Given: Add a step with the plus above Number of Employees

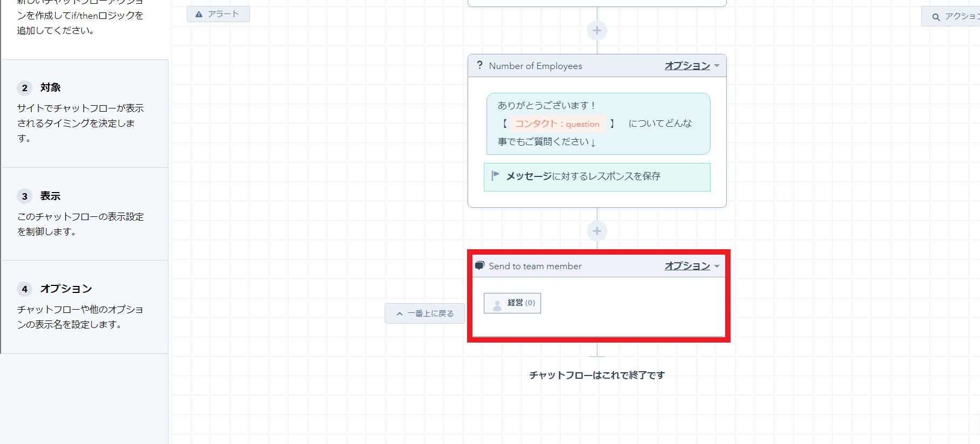Looking at the screenshot, I should pyautogui.click(x=597, y=30).
